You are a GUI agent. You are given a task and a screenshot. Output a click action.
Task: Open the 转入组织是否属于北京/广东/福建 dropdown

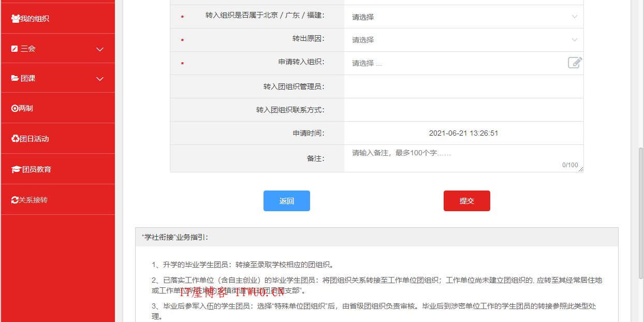463,17
